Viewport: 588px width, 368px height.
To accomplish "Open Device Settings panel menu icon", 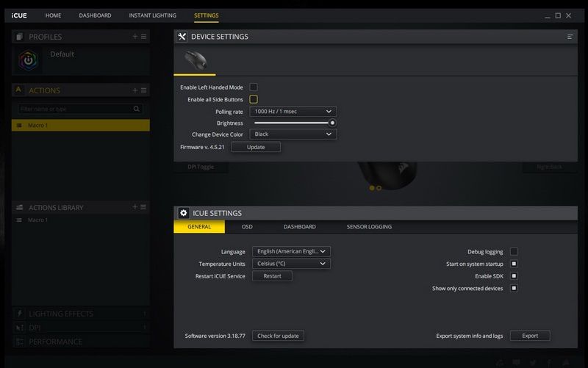I will [570, 37].
